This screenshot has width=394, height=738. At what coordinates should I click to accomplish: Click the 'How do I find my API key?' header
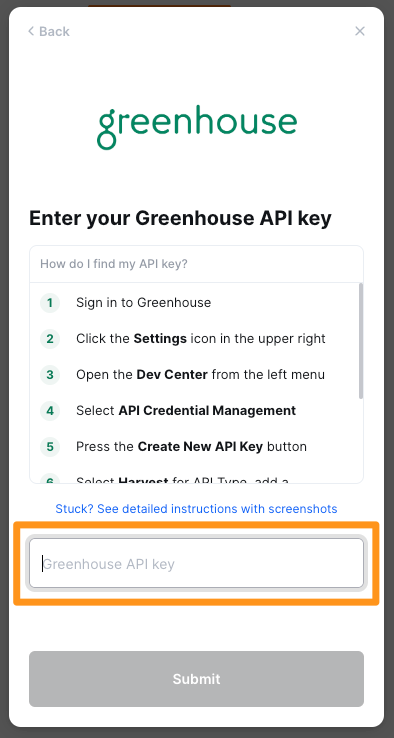196,264
